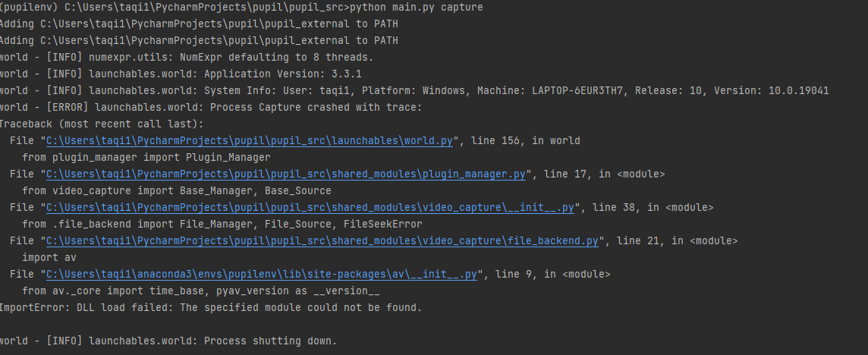The width and height of the screenshot is (868, 355).
Task: Click the [ERROR] Process Capture crashed line
Action: point(211,107)
